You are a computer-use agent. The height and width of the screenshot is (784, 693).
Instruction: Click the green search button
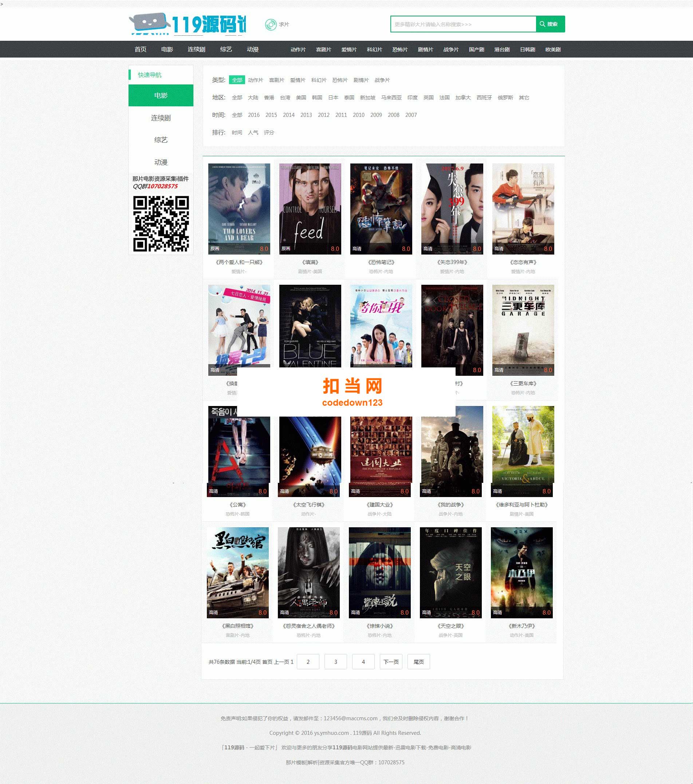tap(550, 24)
